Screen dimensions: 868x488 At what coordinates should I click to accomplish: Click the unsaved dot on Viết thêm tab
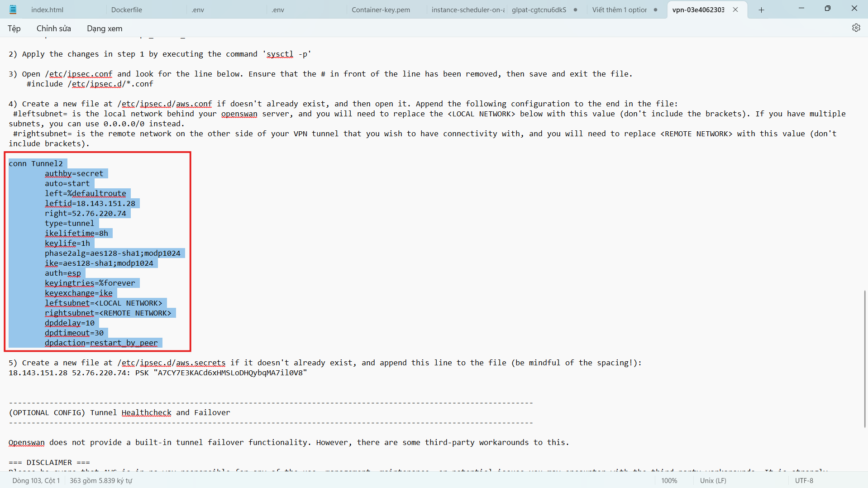tap(655, 10)
